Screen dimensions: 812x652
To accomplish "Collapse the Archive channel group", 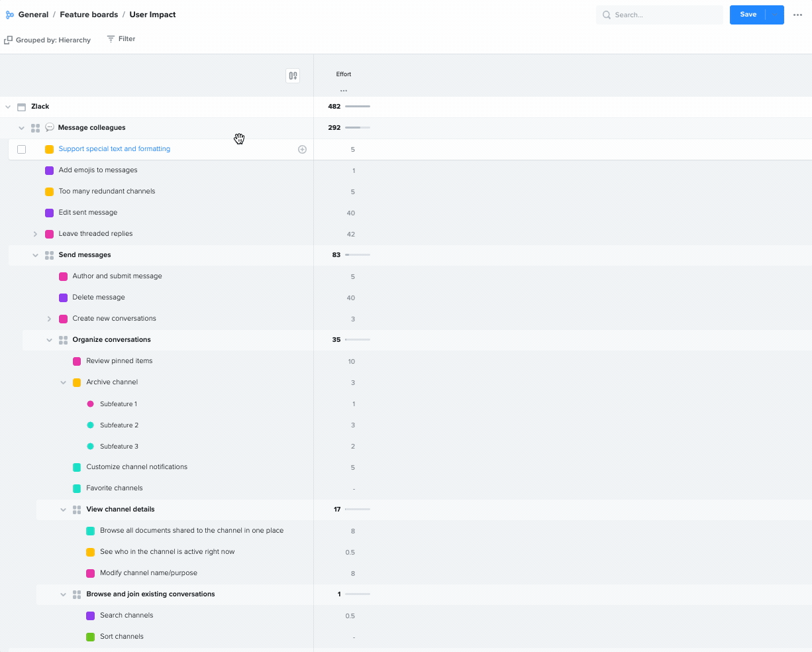I will 63,382.
